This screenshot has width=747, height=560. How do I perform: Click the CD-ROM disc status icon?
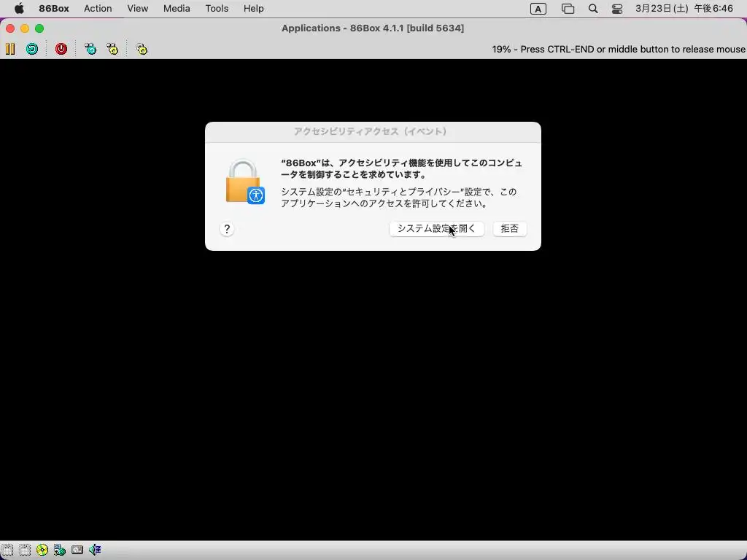[42, 550]
